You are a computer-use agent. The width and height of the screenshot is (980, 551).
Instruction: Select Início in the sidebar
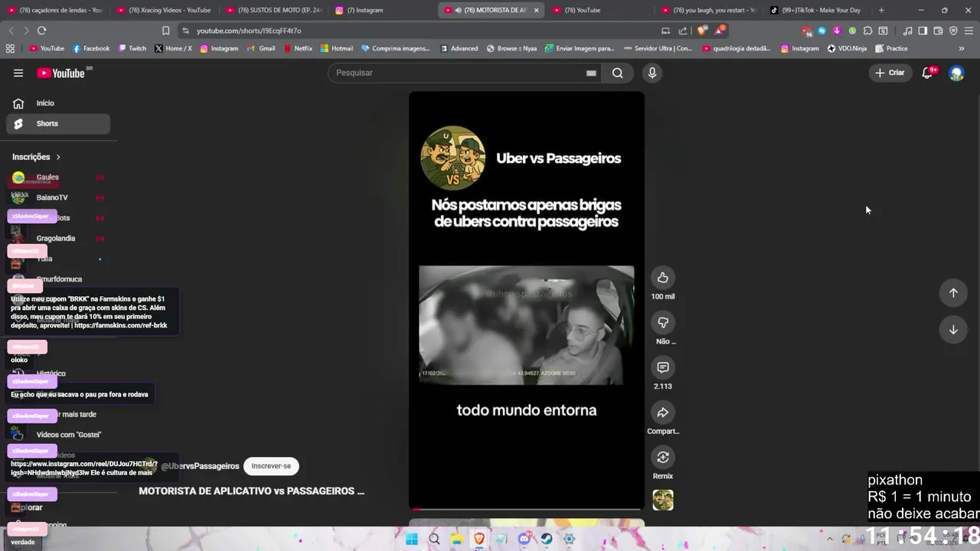tap(58, 103)
